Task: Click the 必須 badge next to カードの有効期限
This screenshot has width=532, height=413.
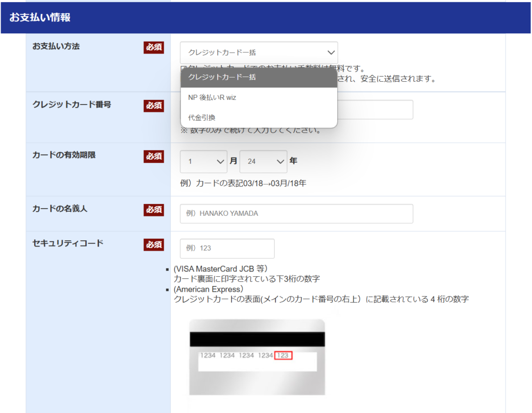Action: 154,156
